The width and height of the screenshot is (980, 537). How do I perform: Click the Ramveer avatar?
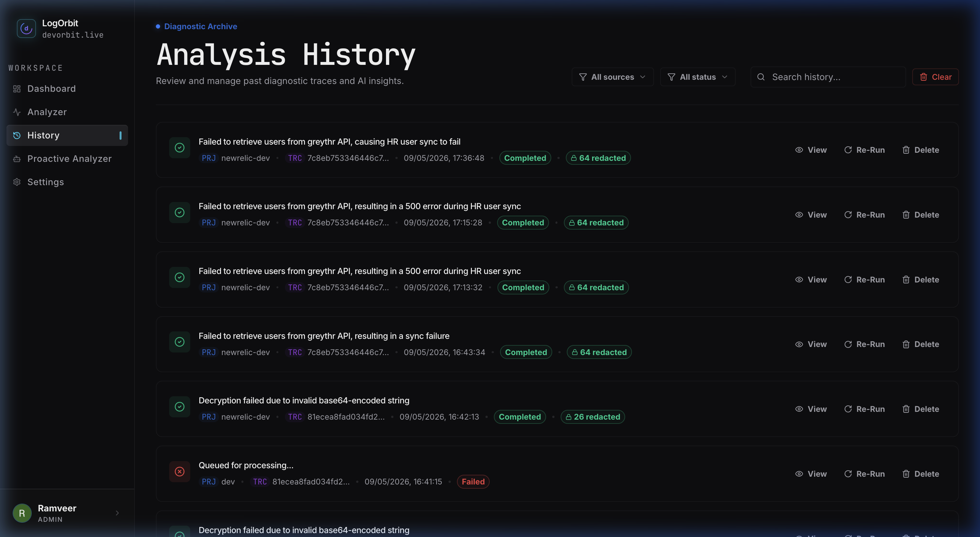22,513
